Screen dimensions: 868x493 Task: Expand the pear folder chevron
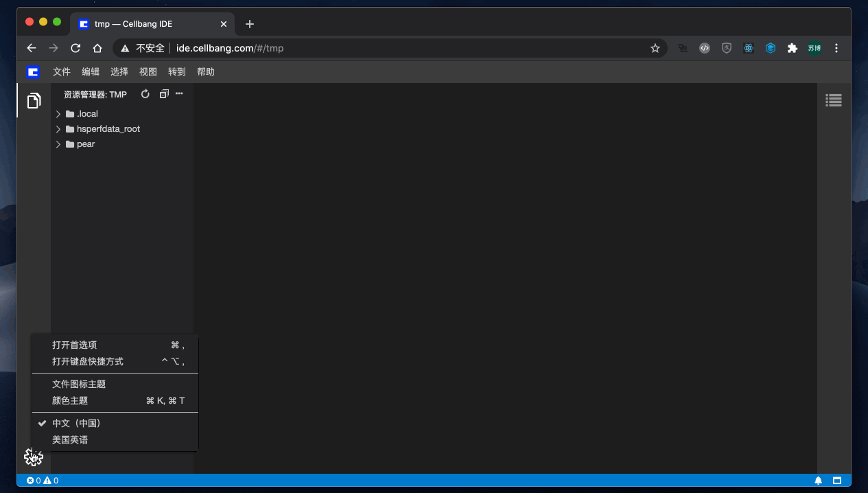[x=58, y=144]
